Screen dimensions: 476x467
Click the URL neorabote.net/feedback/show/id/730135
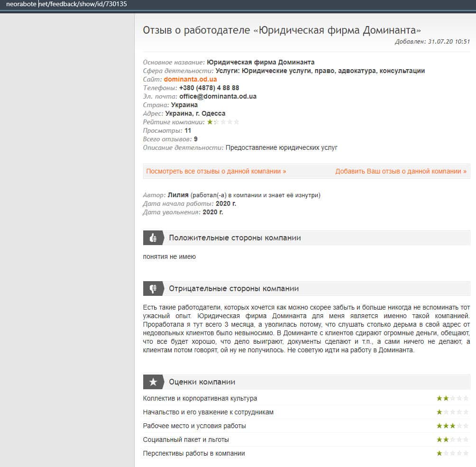[x=66, y=4]
